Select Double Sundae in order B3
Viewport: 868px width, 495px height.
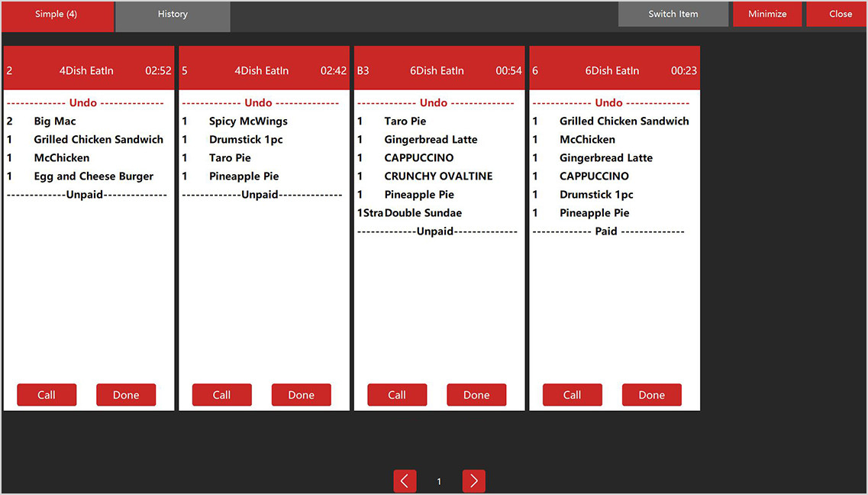click(423, 213)
